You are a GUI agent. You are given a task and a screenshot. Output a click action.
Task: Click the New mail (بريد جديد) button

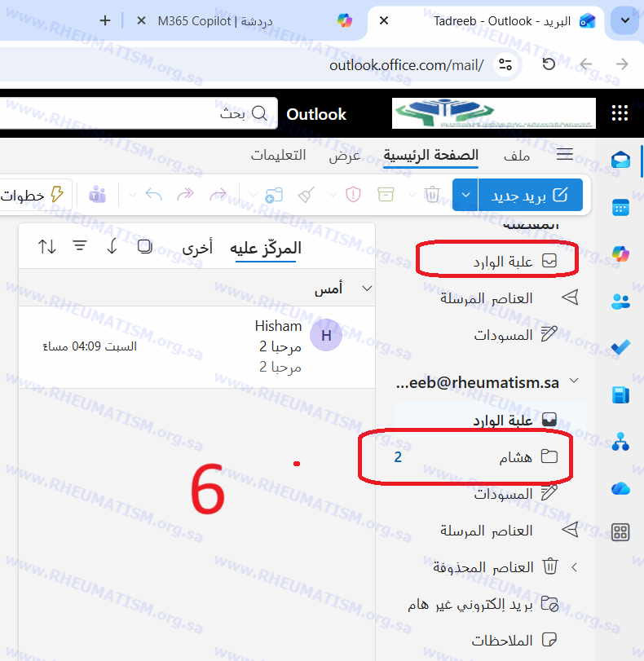click(x=530, y=195)
